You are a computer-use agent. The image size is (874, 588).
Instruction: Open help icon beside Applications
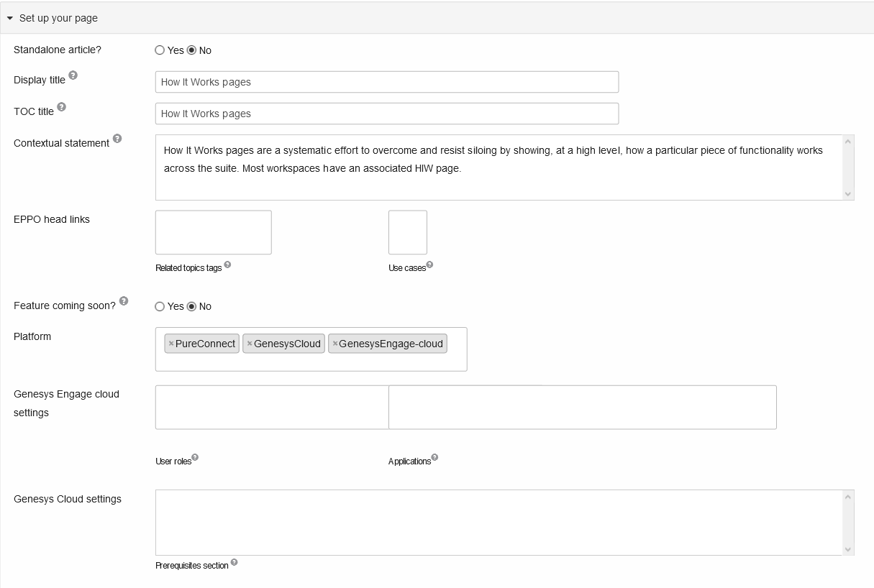point(434,457)
